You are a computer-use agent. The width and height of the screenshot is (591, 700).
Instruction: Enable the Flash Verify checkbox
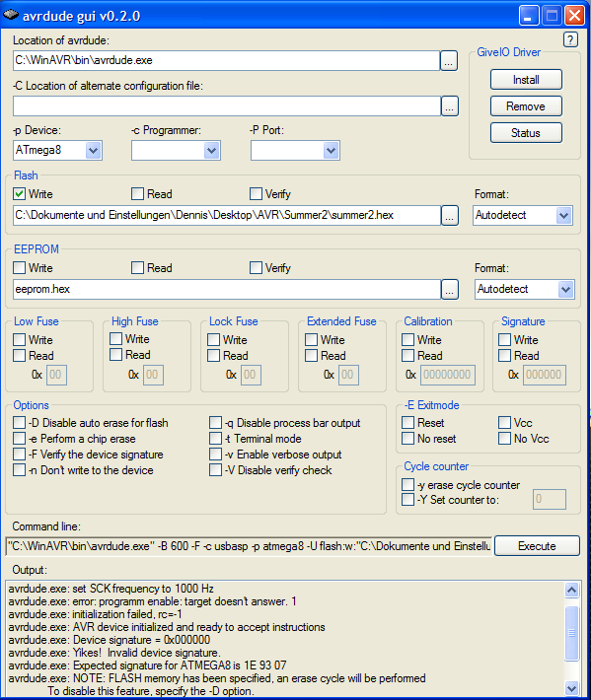coord(256,194)
